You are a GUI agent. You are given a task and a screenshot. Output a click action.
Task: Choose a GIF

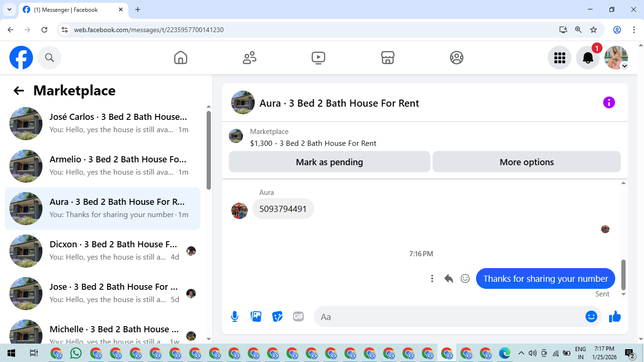pos(298,317)
